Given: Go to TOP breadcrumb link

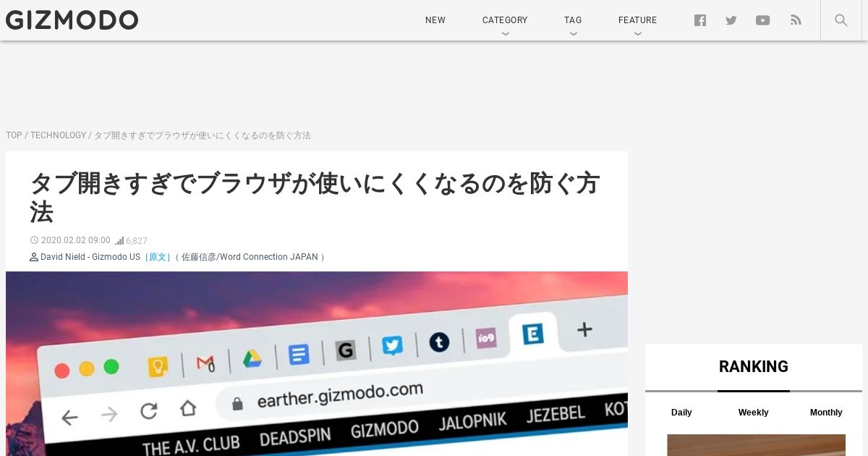Looking at the screenshot, I should click(x=14, y=135).
